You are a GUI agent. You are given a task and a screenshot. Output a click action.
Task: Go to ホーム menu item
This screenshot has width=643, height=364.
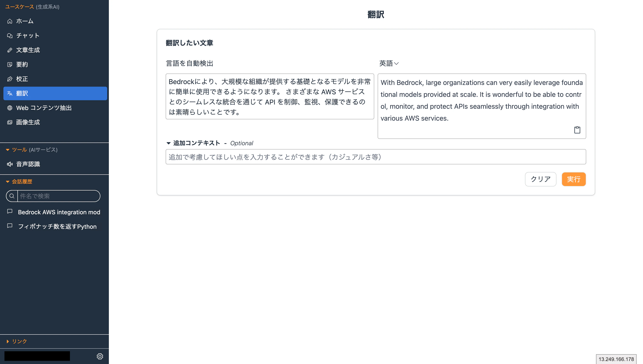click(x=55, y=21)
